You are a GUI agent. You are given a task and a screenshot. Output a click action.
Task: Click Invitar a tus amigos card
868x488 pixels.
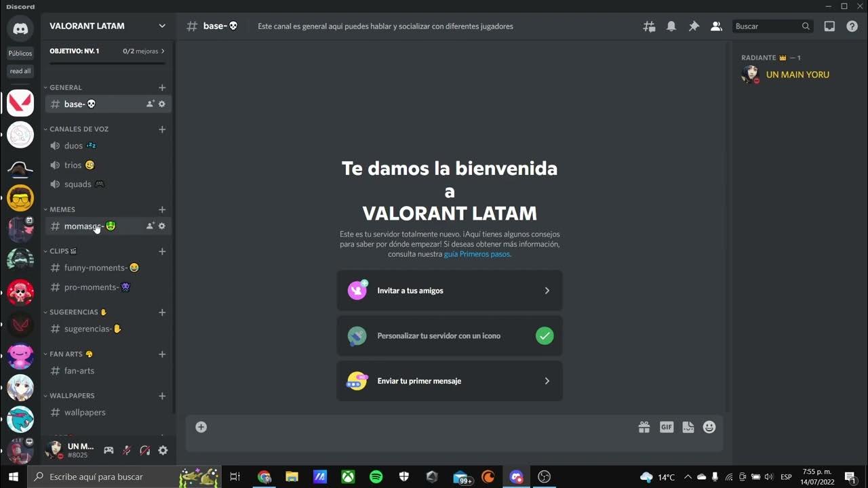450,290
